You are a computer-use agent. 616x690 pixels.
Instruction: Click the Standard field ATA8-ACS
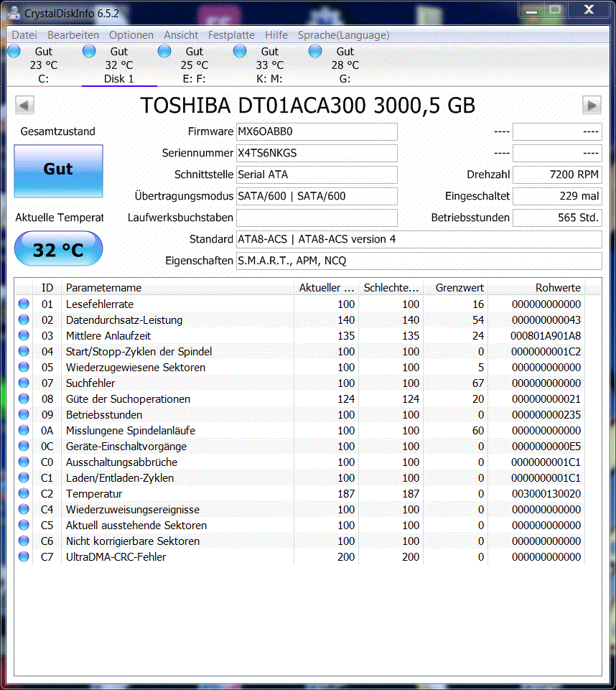[419, 239]
